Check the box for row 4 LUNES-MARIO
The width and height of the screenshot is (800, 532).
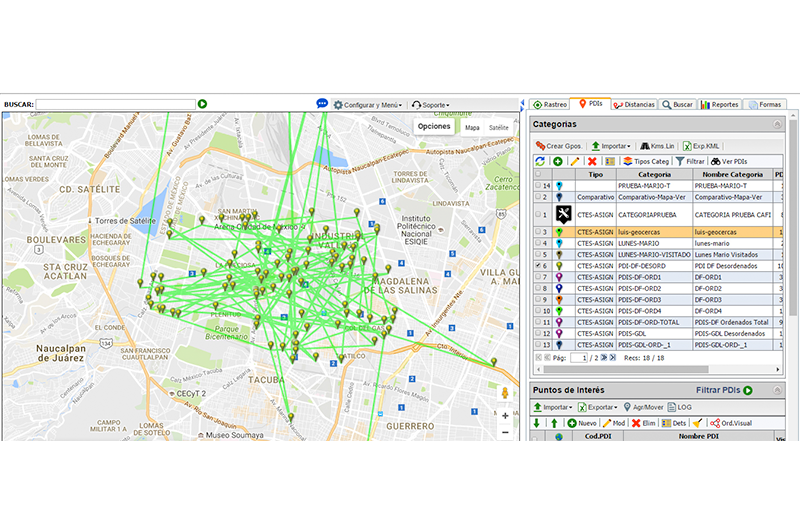pyautogui.click(x=538, y=243)
